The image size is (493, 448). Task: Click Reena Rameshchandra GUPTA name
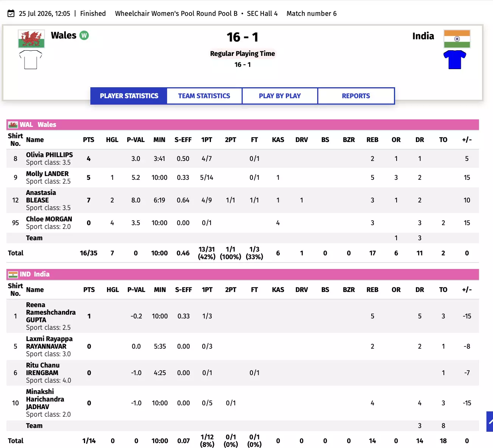point(51,312)
